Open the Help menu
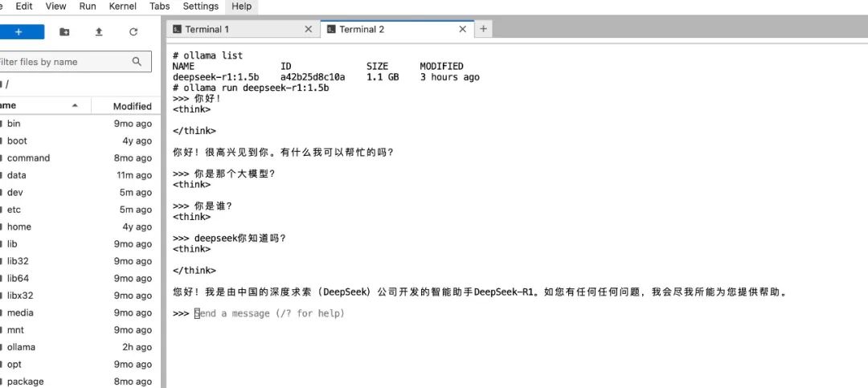868x388 pixels. tap(241, 6)
